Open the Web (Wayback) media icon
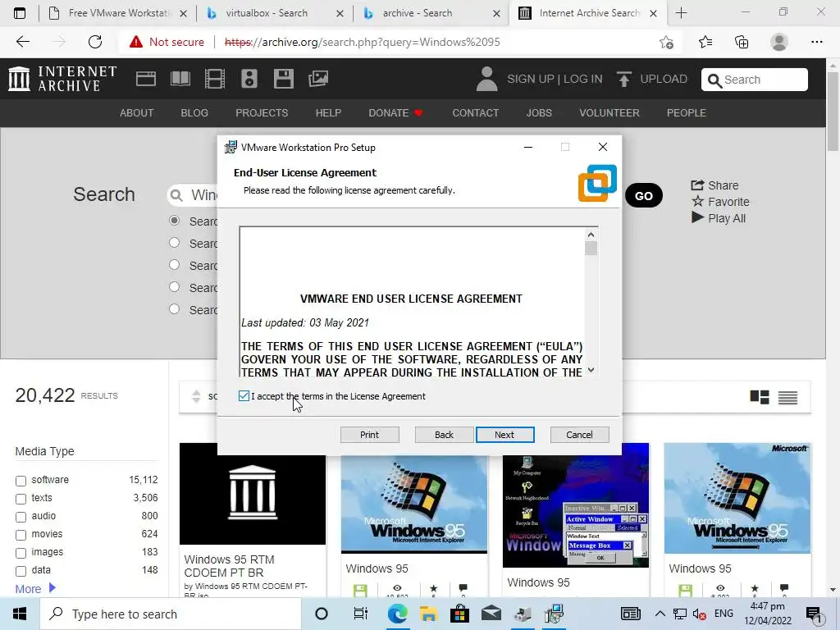 point(146,79)
